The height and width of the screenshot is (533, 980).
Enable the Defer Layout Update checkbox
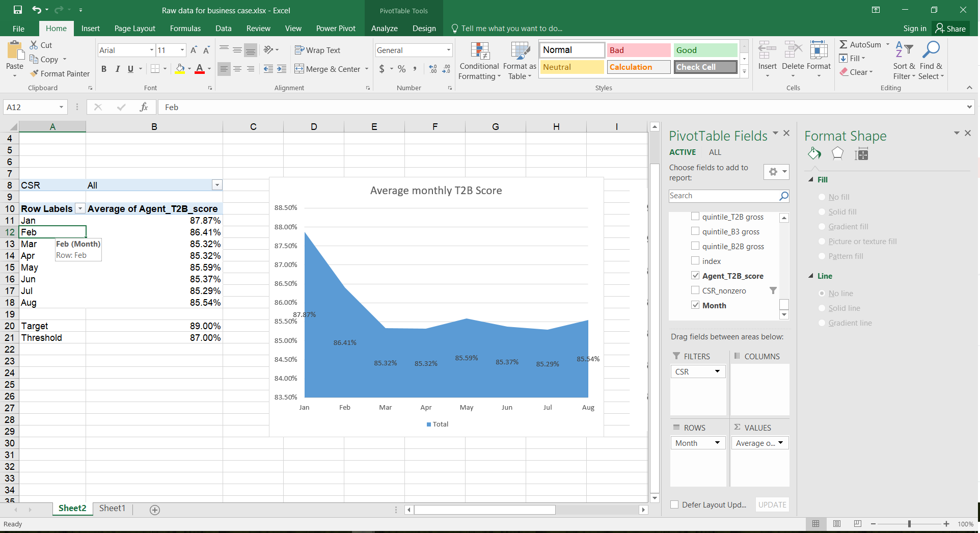(x=674, y=504)
